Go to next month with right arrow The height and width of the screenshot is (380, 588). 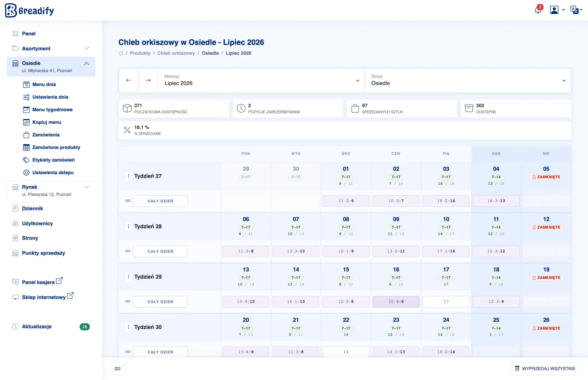[148, 80]
